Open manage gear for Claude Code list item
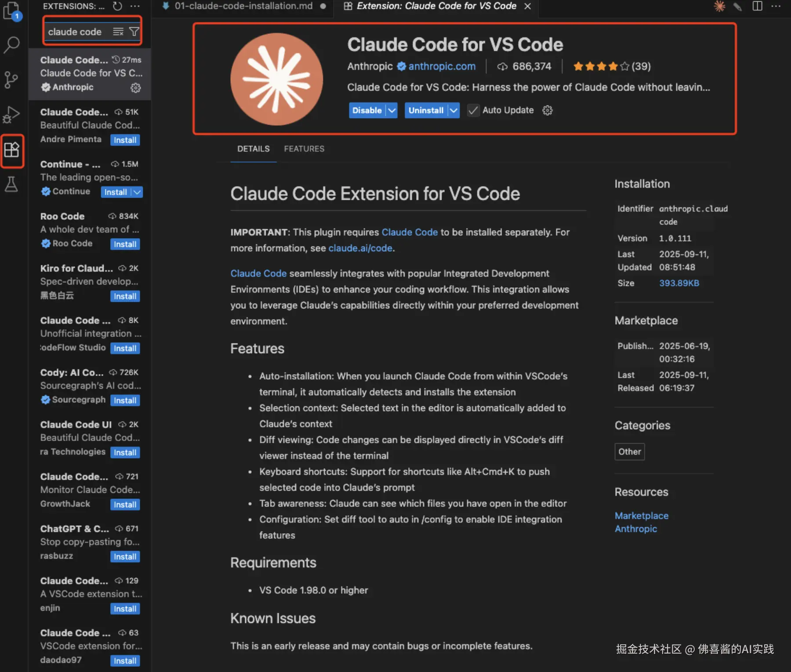 point(136,88)
